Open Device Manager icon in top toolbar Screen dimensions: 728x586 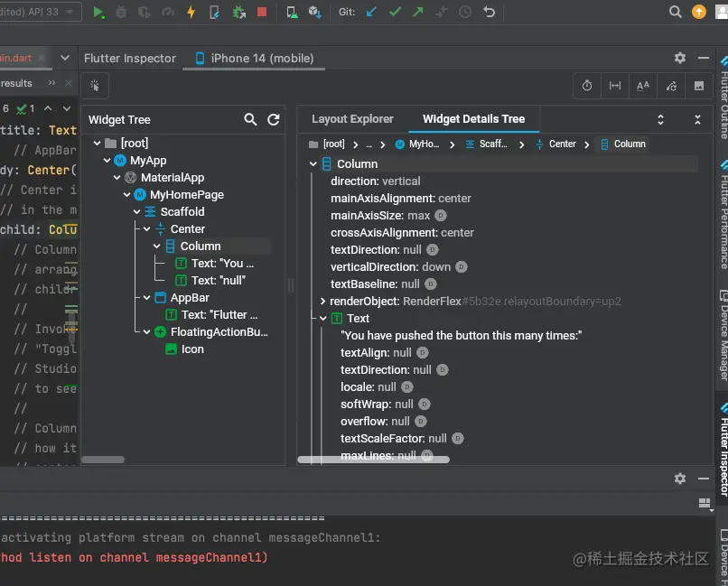(x=292, y=12)
